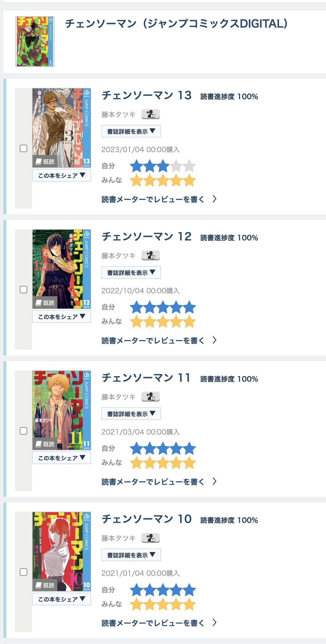This screenshot has height=644, width=326.
Task: Tick the checkbox for チェンソーマン 13
Action: [23, 148]
